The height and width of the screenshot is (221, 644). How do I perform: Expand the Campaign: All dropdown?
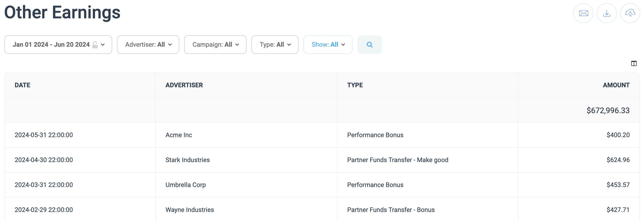[x=215, y=44]
